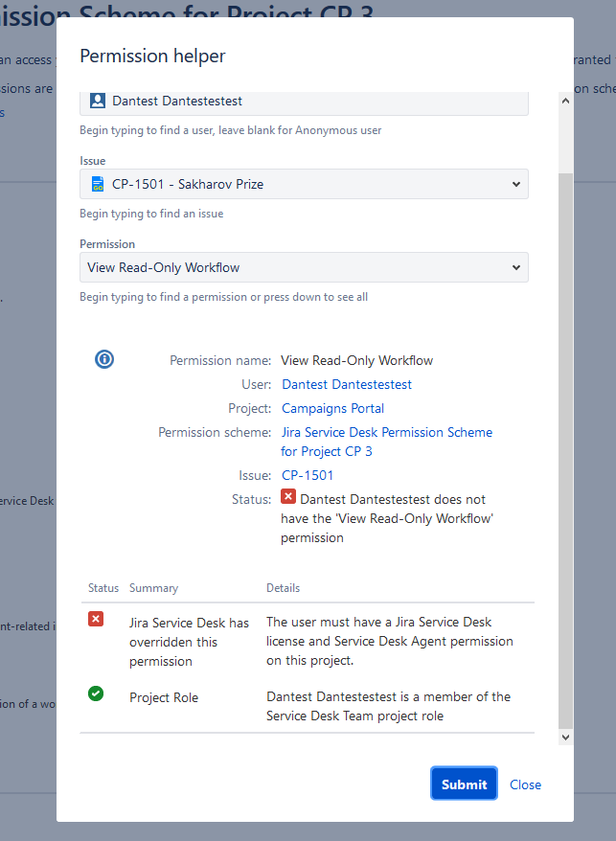The width and height of the screenshot is (616, 841).
Task: Click the red X icon in Status summary
Action: 288,496
